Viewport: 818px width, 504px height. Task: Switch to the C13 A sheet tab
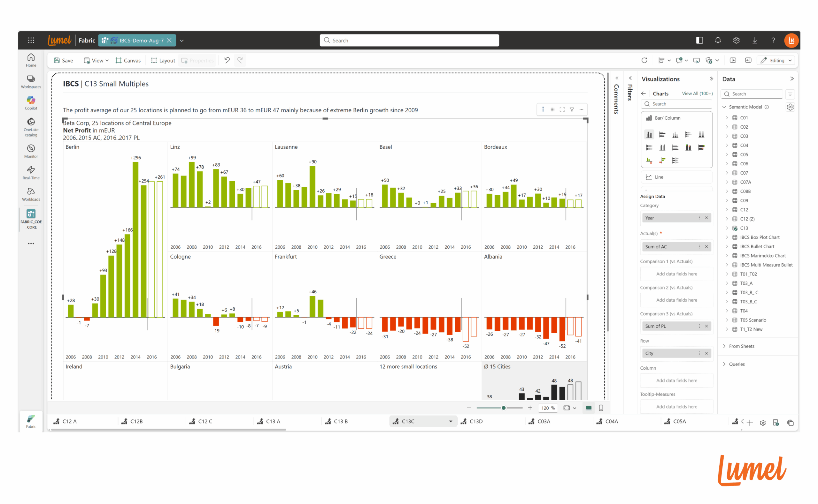coord(273,421)
